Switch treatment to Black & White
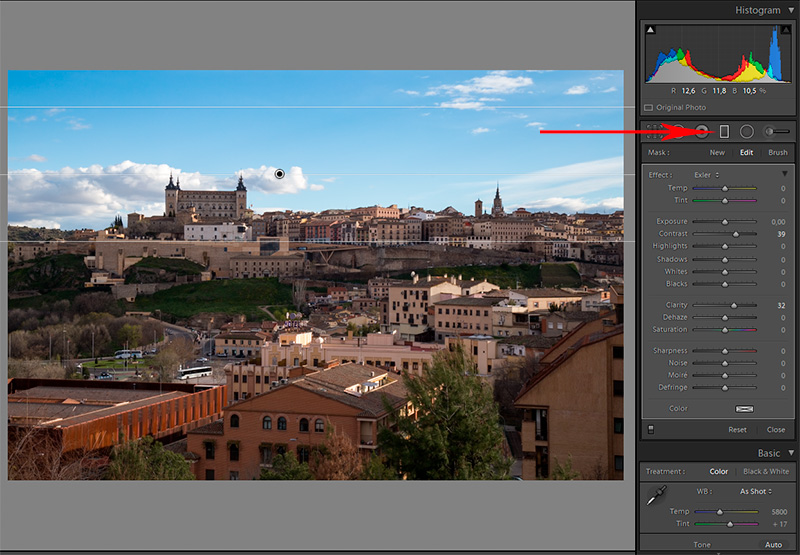This screenshot has height=555, width=800. tap(765, 471)
